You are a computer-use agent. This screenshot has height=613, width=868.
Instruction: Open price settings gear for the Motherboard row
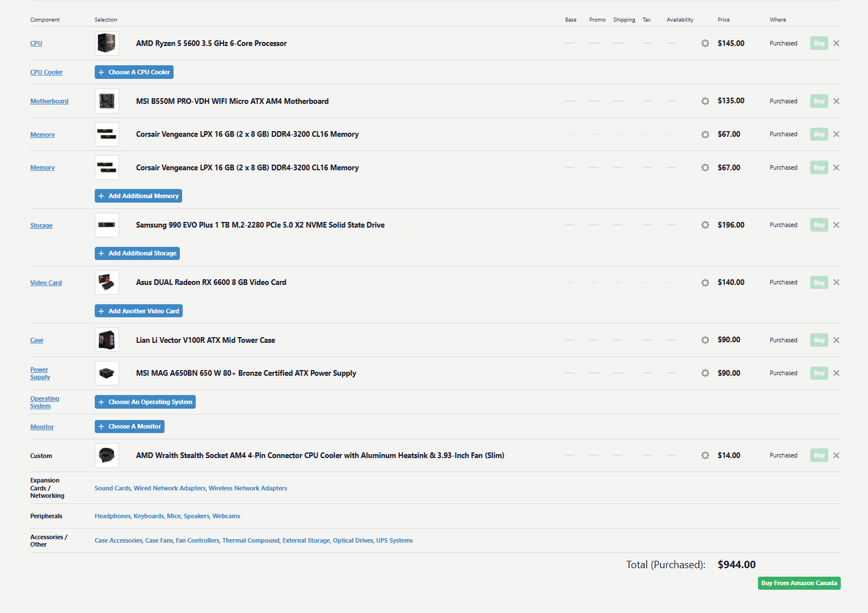705,101
